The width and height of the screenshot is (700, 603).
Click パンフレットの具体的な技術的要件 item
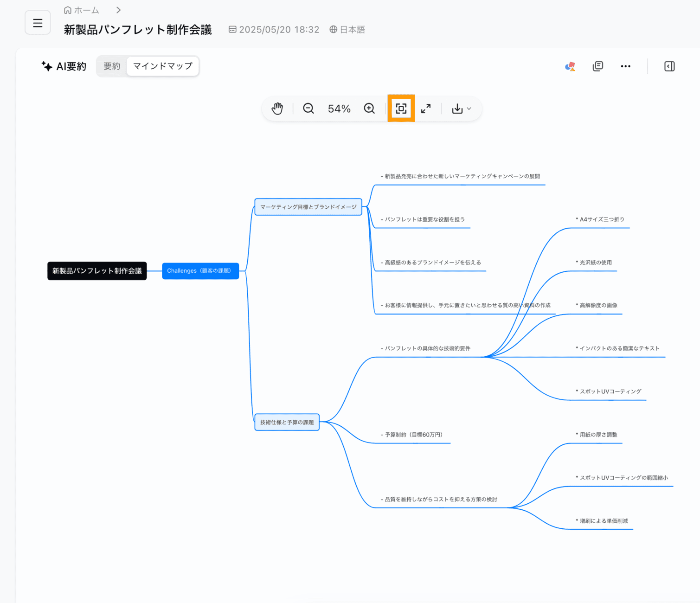pos(425,348)
